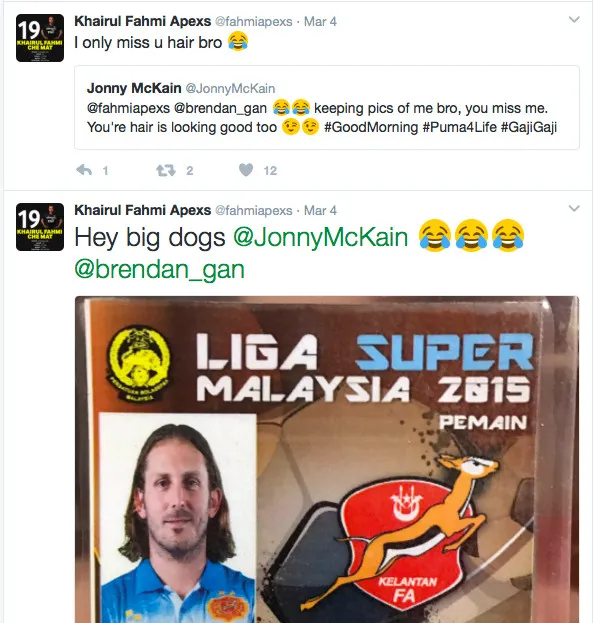Image resolution: width=593 pixels, height=623 pixels.
Task: Open first tweet's chevron options menu
Action: point(574,19)
